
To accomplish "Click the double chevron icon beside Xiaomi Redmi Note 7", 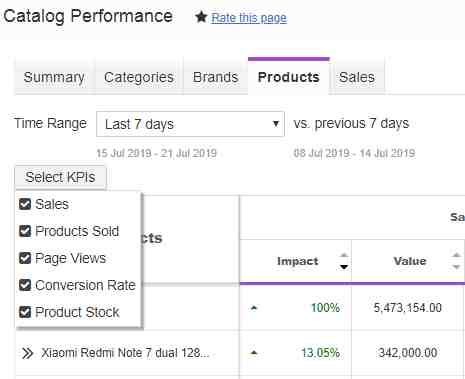I will pos(27,353).
